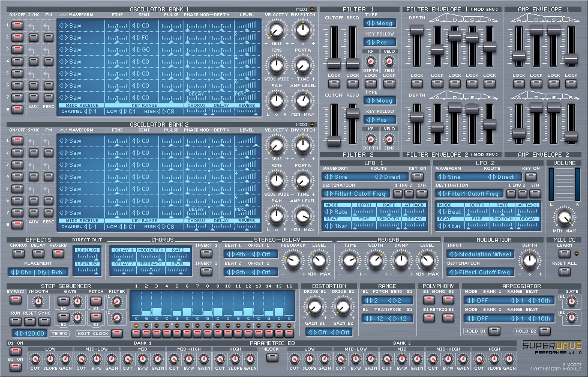Click the Oscillator Bank 2 Amp Level knob
This screenshot has height=377, width=588.
pyautogui.click(x=302, y=216)
